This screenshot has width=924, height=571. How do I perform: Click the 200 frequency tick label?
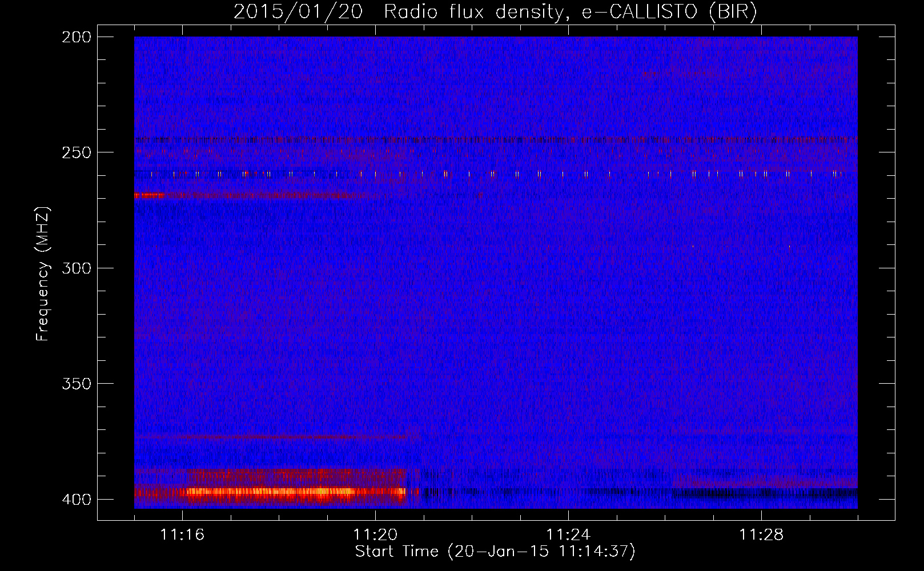[x=77, y=37]
